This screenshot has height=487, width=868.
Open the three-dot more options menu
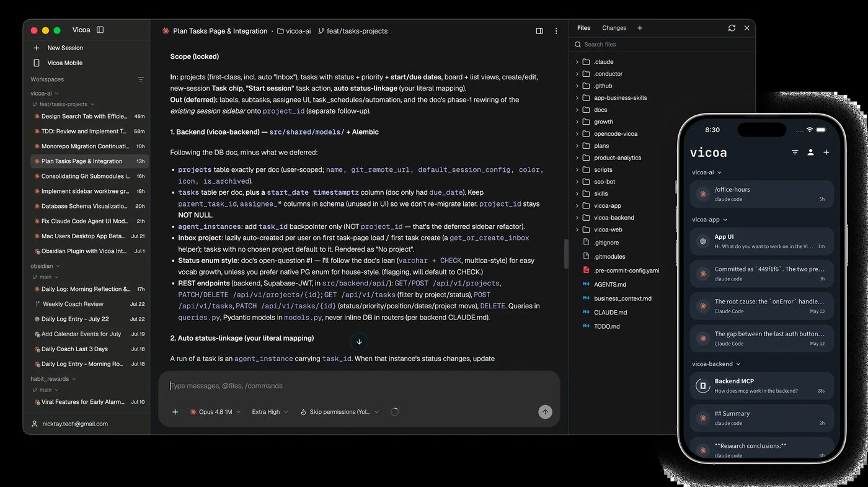[x=556, y=31]
